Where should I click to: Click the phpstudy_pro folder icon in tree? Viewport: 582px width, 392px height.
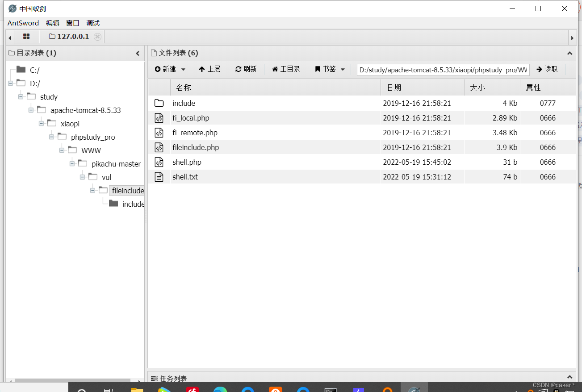(62, 136)
